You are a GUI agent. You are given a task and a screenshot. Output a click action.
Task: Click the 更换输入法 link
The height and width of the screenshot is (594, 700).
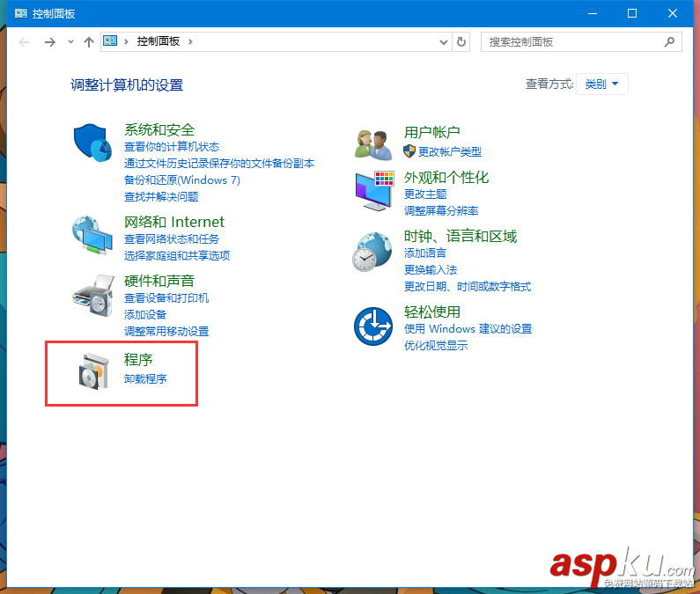(x=431, y=270)
